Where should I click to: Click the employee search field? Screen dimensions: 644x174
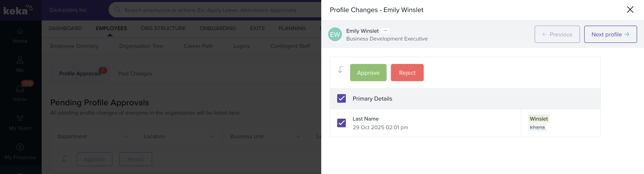pos(210,10)
